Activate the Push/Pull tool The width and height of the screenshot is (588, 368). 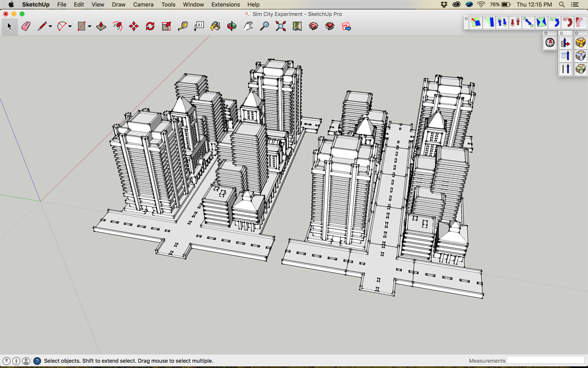point(101,26)
